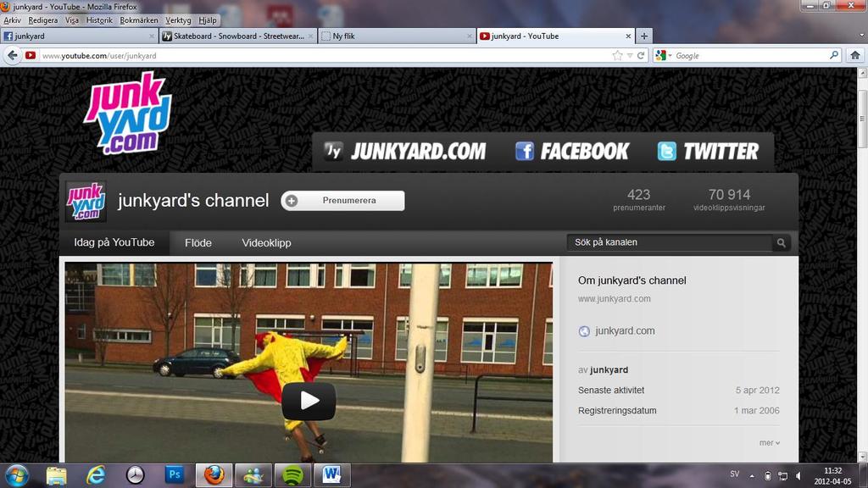This screenshot has width=868, height=488.
Task: Close the junkyard - YouTube tab
Action: coord(628,36)
